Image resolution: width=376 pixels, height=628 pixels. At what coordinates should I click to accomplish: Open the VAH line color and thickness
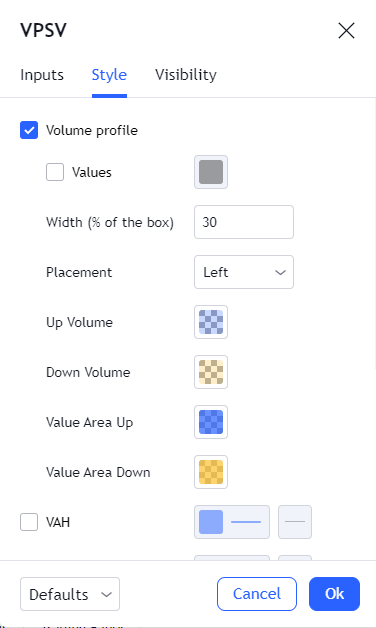(x=232, y=522)
